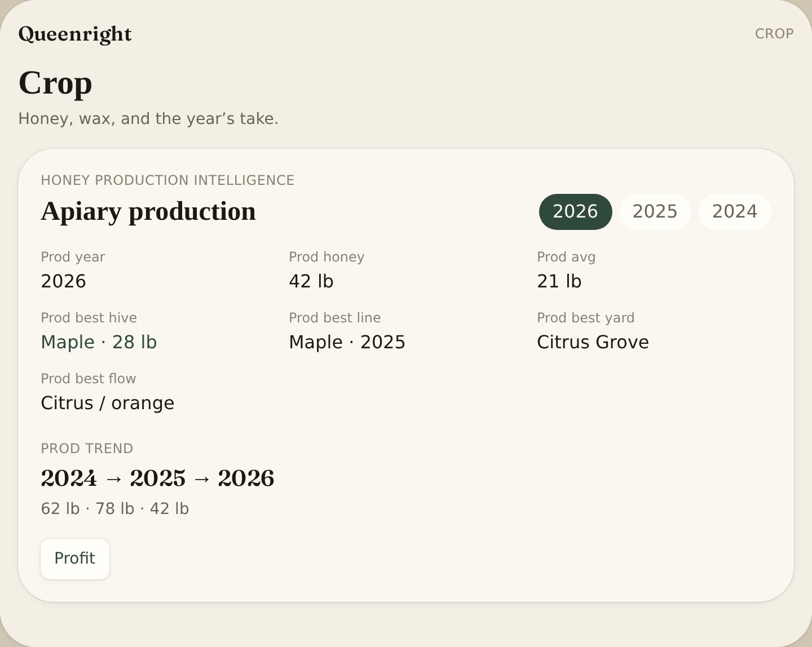Select the Crop page heading
The image size is (812, 647).
coord(55,83)
